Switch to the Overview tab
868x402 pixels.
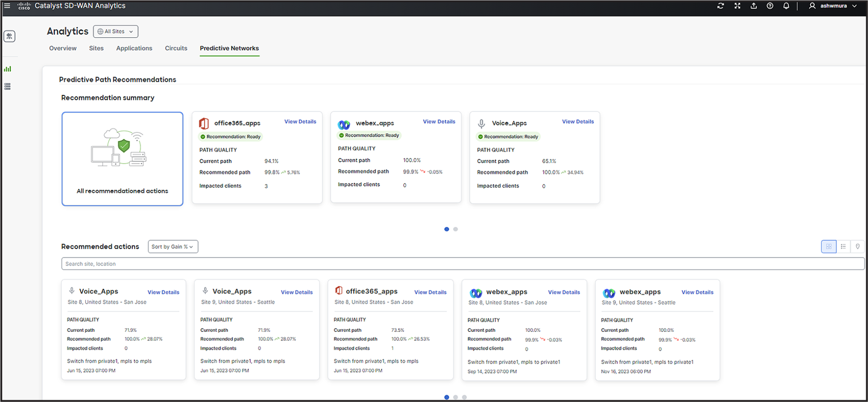(63, 48)
